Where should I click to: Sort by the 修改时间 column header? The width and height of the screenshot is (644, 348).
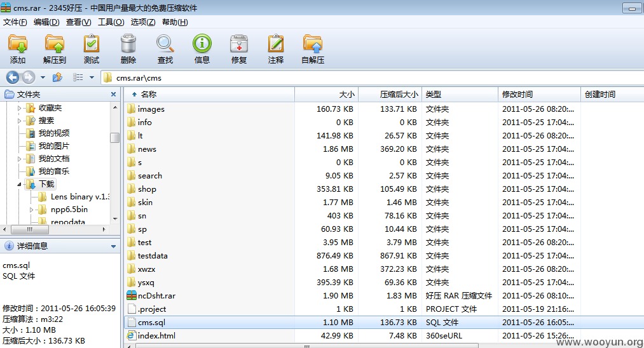coord(539,95)
